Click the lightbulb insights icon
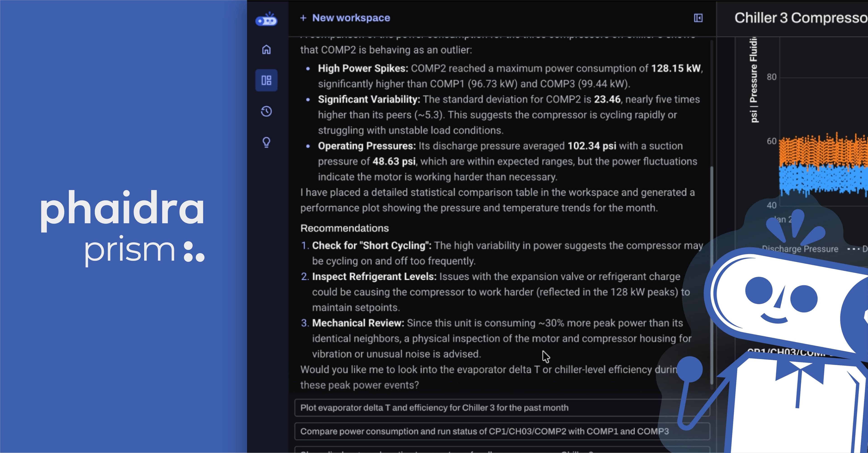Viewport: 868px width, 453px height. (x=266, y=142)
